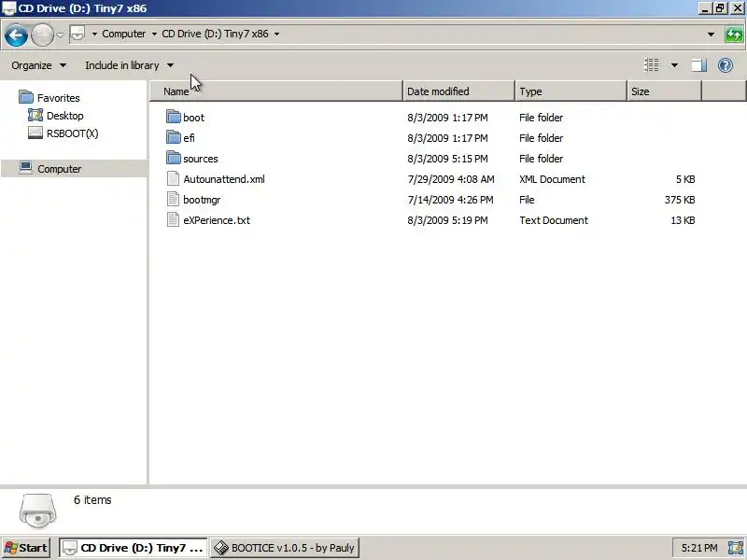Click the greyed Forward navigation arrow

[x=42, y=35]
